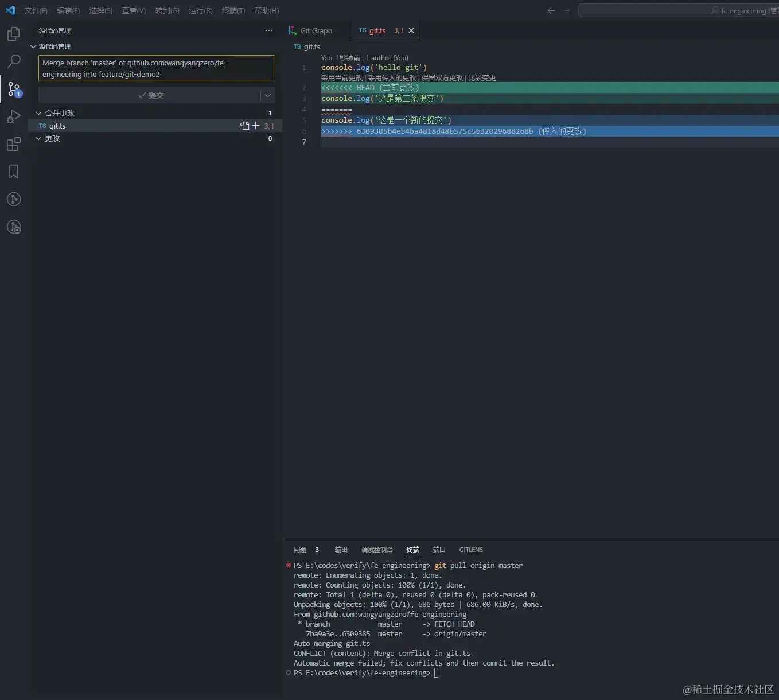Screen dimensions: 779x700
Task: Click the CONFLICT (content) terminal line
Action: [x=382, y=654]
